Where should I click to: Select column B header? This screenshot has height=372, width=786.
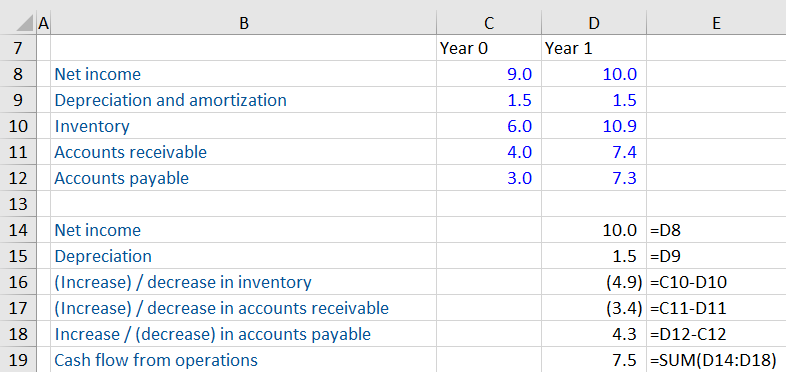244,23
